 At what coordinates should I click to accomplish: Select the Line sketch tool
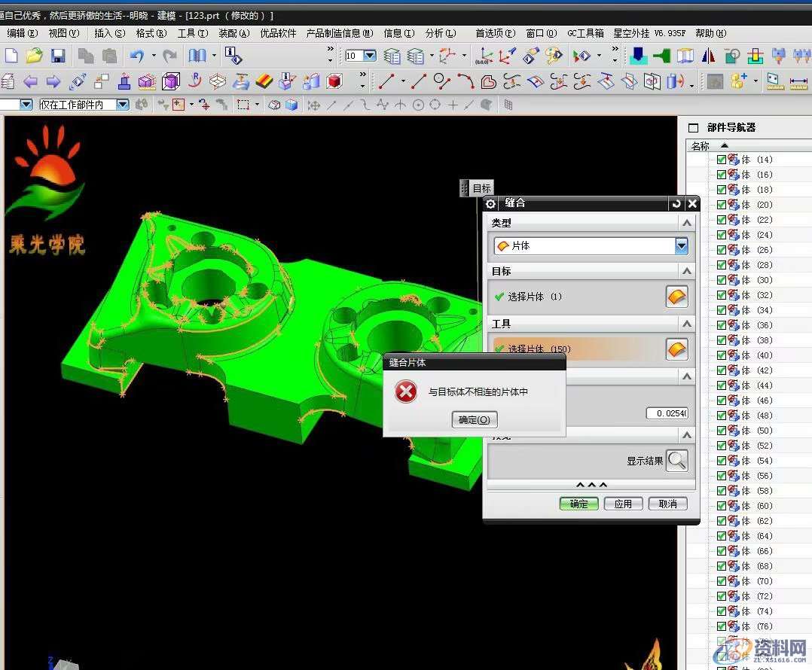(387, 81)
